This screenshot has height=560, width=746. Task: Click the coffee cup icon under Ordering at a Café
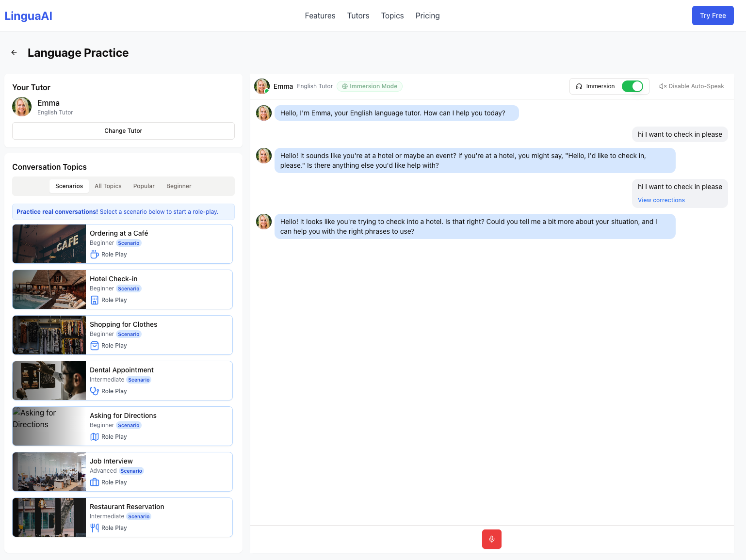coord(95,255)
